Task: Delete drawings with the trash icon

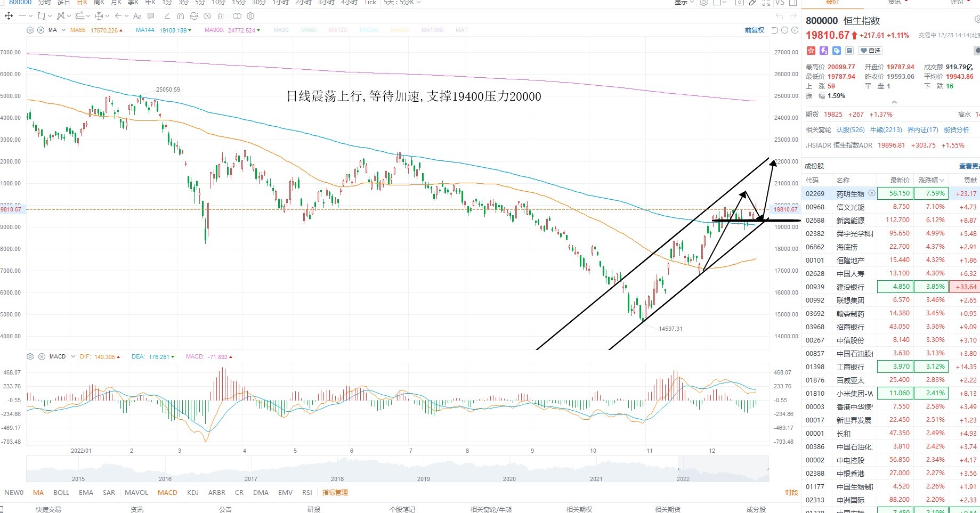Action: (221, 16)
